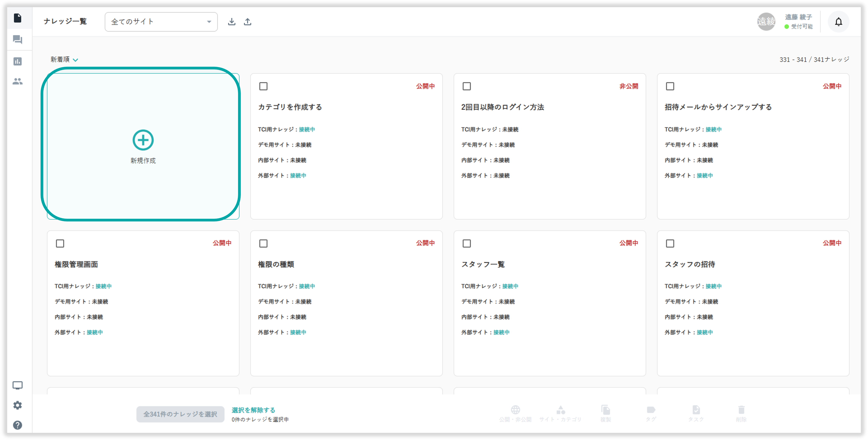
Task: Check the 2回目以降のログイン方法 card checkbox
Action: coord(467,86)
